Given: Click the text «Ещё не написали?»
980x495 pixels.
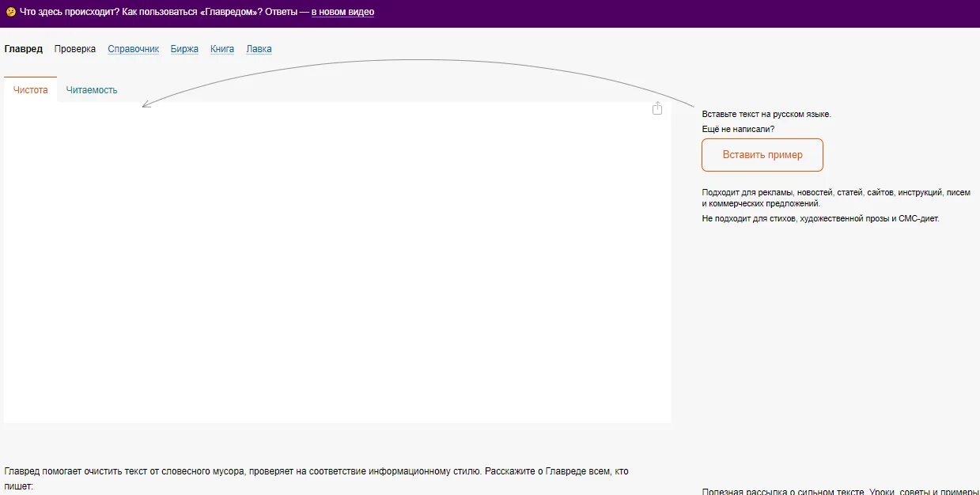Looking at the screenshot, I should 738,129.
